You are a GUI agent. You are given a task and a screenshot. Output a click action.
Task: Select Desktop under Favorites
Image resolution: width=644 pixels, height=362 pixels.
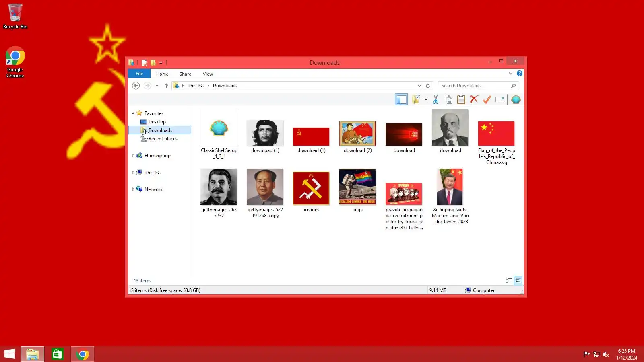point(157,122)
